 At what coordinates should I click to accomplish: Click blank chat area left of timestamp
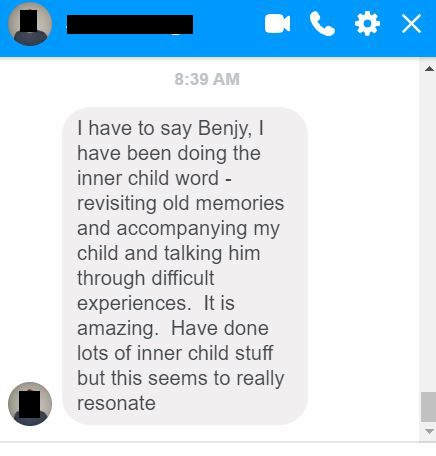pyautogui.click(x=87, y=79)
